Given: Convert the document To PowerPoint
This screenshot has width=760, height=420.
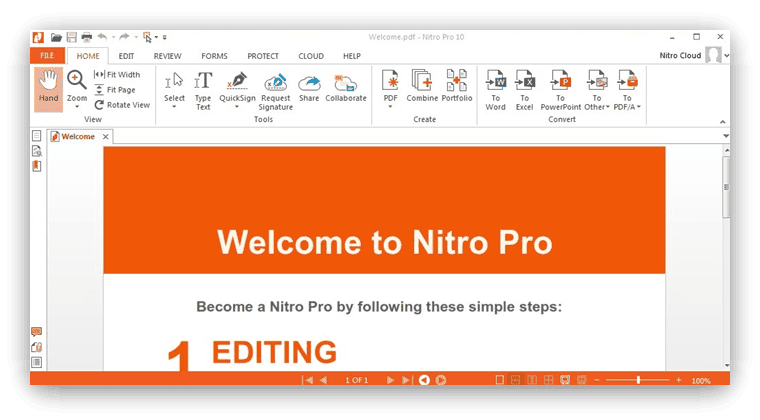Looking at the screenshot, I should point(560,90).
